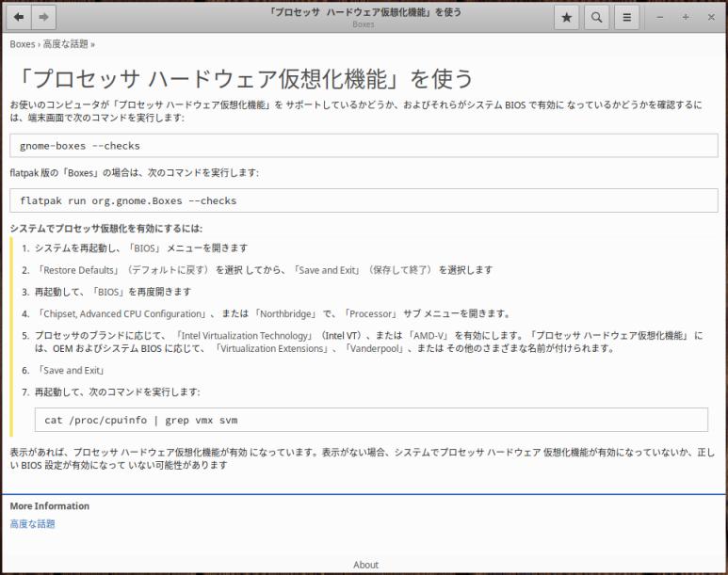The image size is (728, 575).
Task: Go forward to the next help page
Action: pos(43,17)
